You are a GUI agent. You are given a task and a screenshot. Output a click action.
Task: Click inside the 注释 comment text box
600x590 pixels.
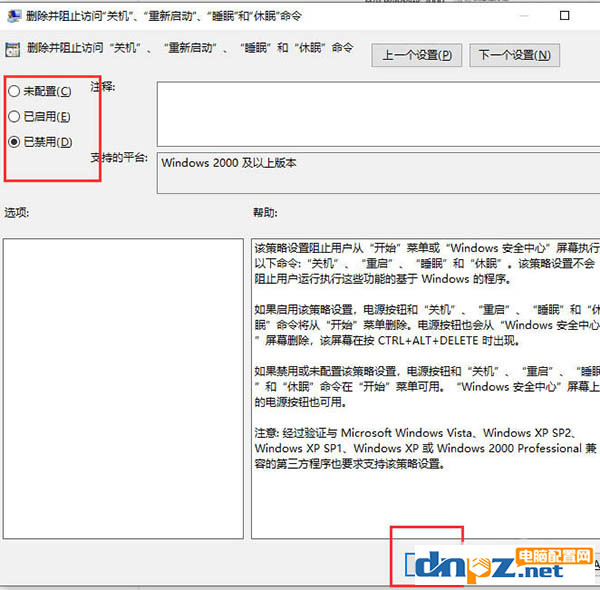378,114
